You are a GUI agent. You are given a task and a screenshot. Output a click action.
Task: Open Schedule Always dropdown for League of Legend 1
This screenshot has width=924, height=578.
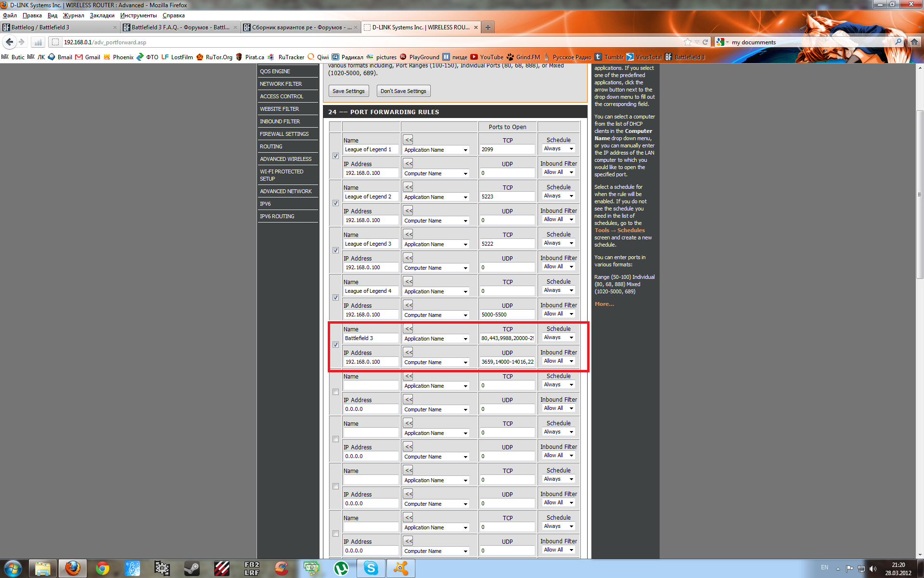coord(559,148)
